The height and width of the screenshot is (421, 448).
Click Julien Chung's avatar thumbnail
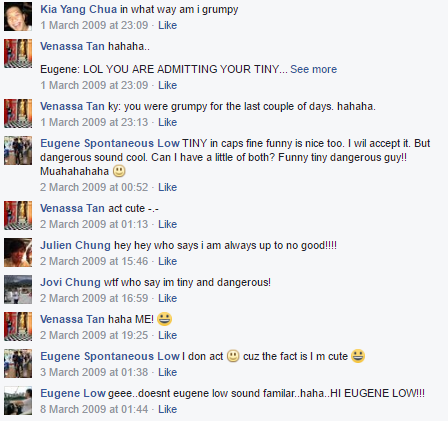18,252
